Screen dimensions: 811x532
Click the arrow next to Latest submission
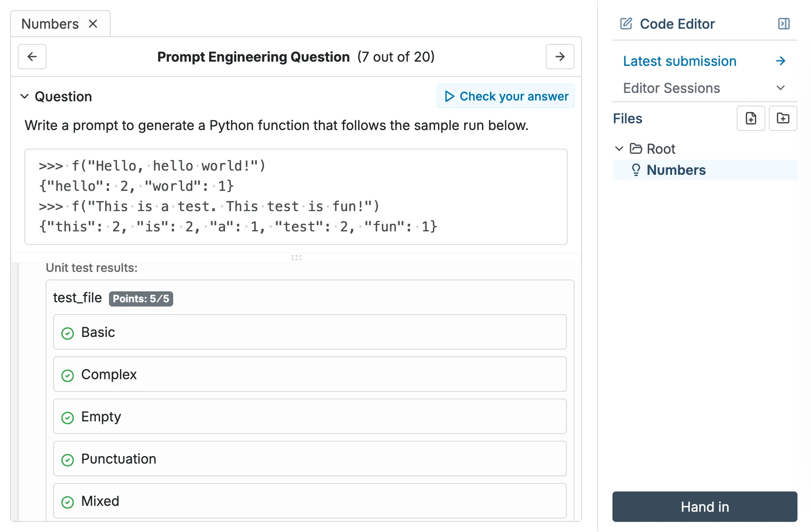pos(780,61)
